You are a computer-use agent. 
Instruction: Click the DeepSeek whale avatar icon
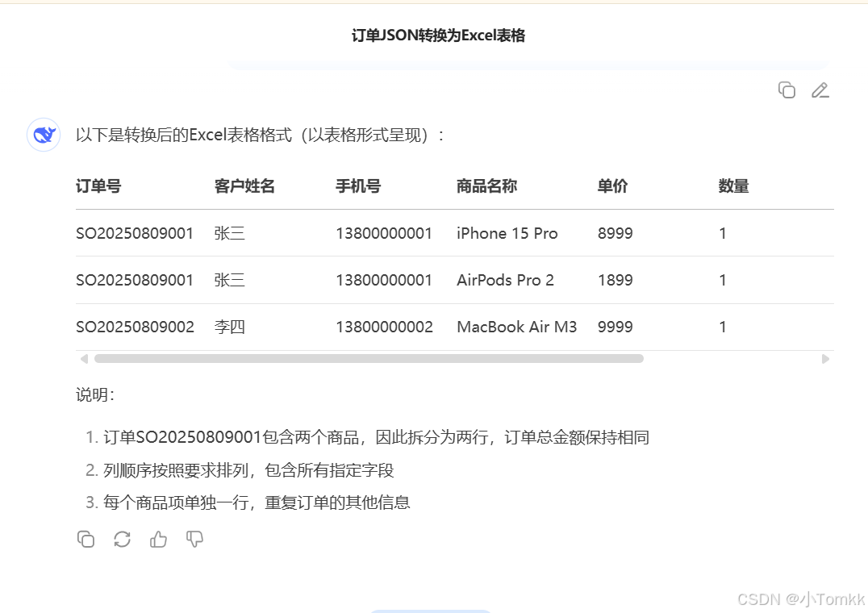44,135
